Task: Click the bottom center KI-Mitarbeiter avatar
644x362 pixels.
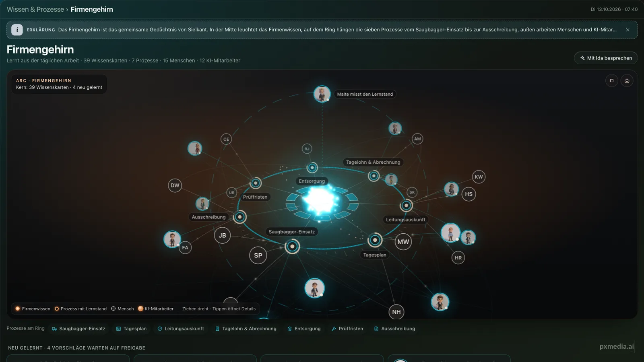Action: (x=314, y=288)
